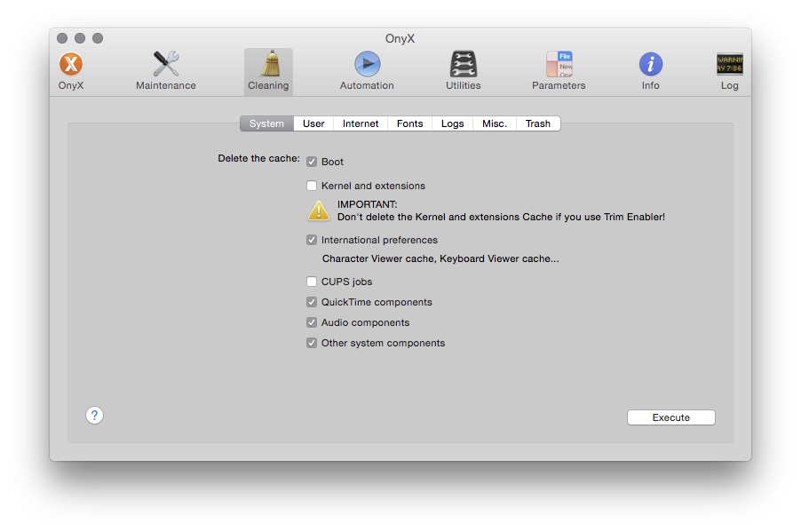Click the Trim Enabler warning text
This screenshot has width=801, height=532.
point(501,218)
